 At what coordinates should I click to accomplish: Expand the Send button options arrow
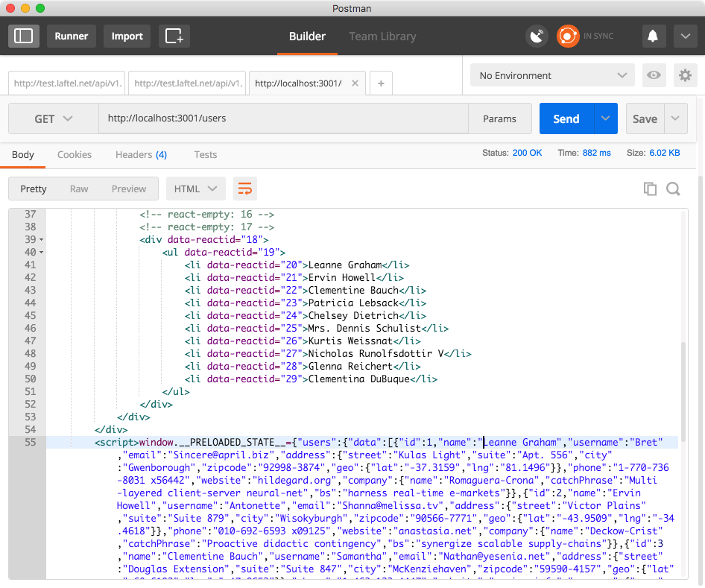point(606,118)
